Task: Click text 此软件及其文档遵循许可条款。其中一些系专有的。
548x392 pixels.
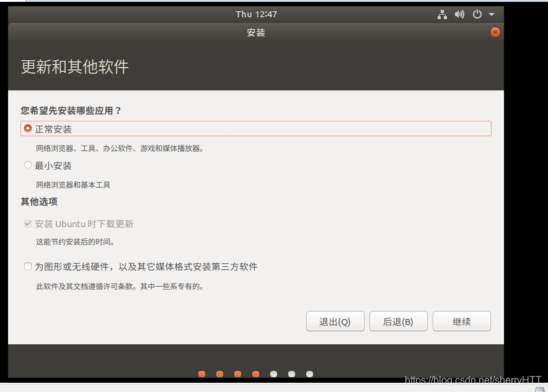Action: pyautogui.click(x=120, y=287)
